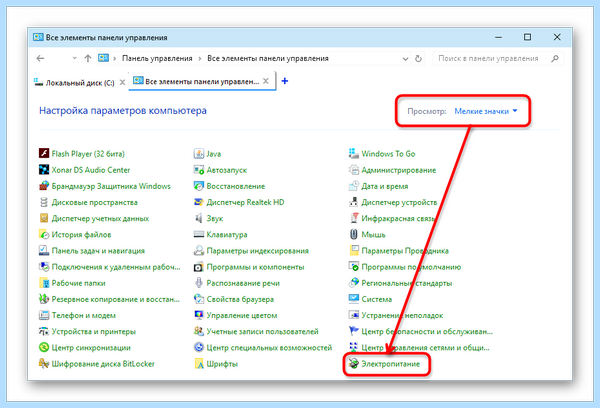This screenshot has width=600, height=408.
Task: Click Восстановление icon
Action: [x=199, y=186]
